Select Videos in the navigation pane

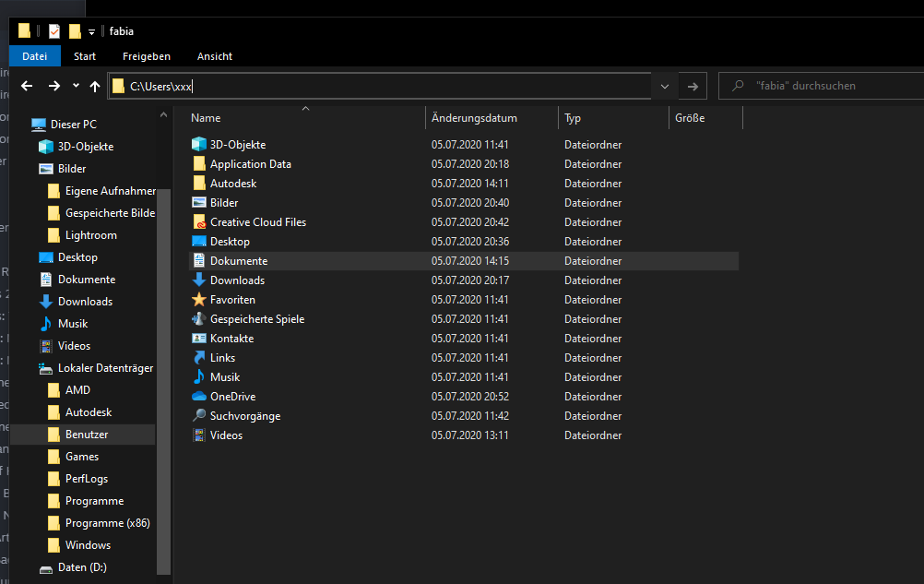point(74,346)
